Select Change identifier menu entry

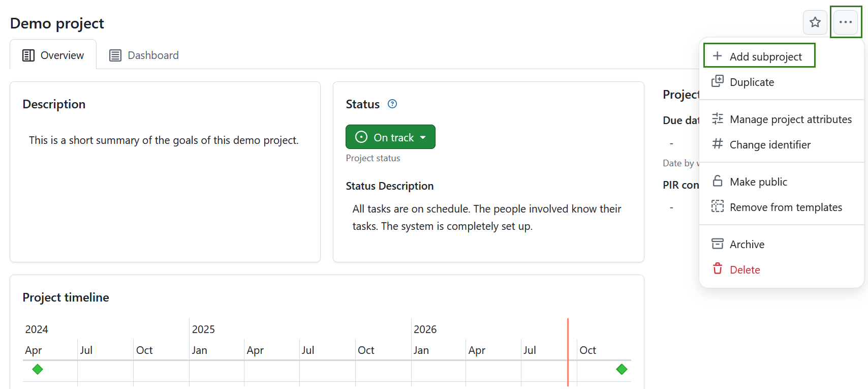(782, 144)
